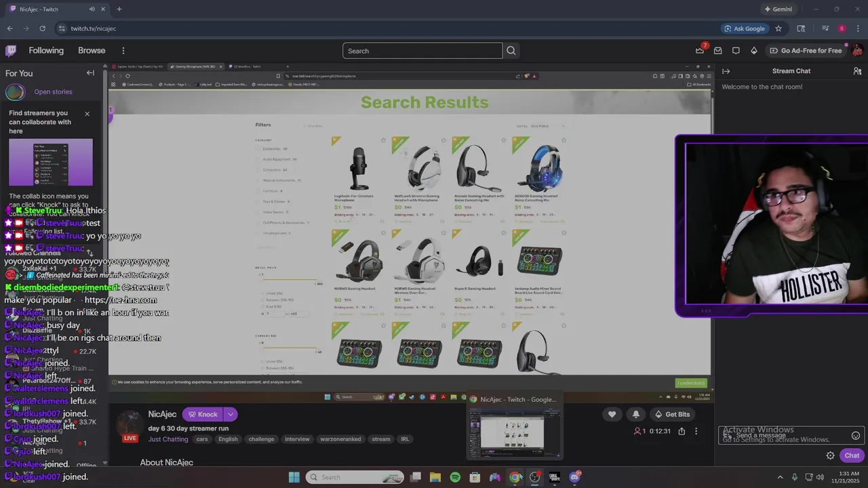Open the Twitch home logo
This screenshot has height=488, width=868.
pos(11,50)
